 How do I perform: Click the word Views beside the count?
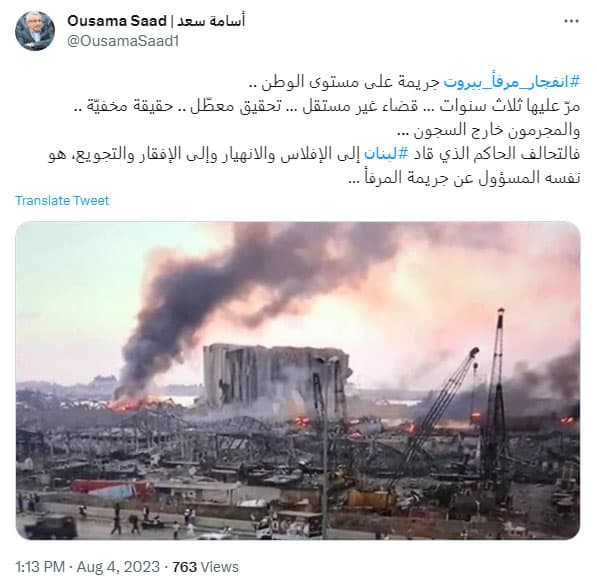click(219, 567)
